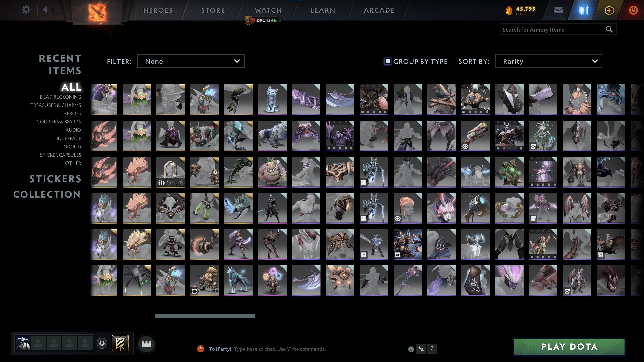Image resolution: width=644 pixels, height=362 pixels.
Task: Open the Dota 2 settings gear
Action: point(26,10)
